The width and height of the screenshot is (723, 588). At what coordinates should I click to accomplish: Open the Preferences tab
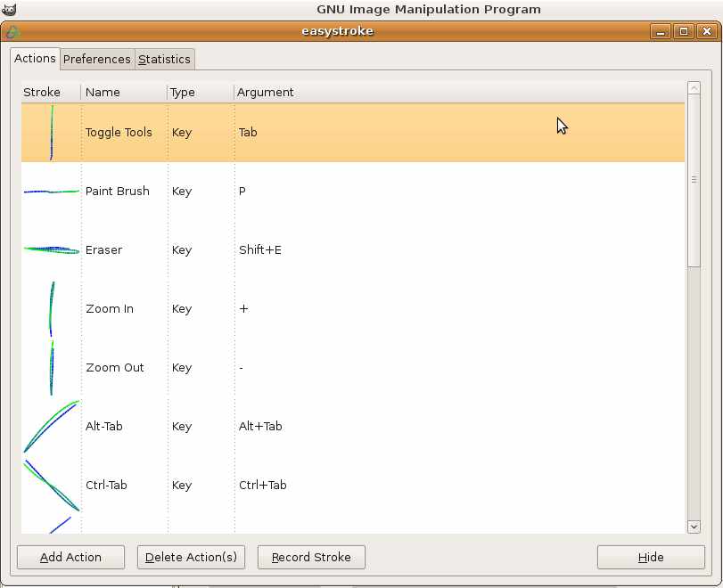coord(97,60)
